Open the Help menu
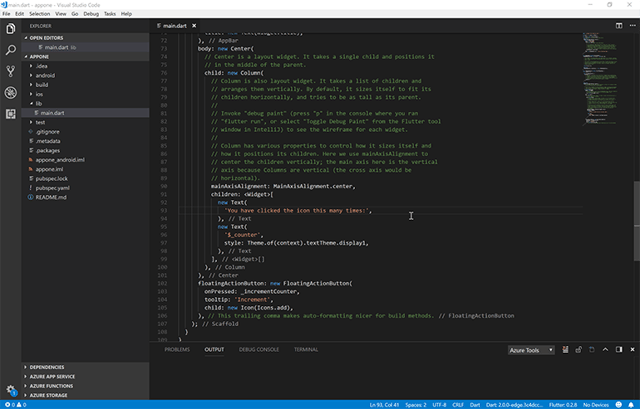640x409 pixels. pos(127,14)
